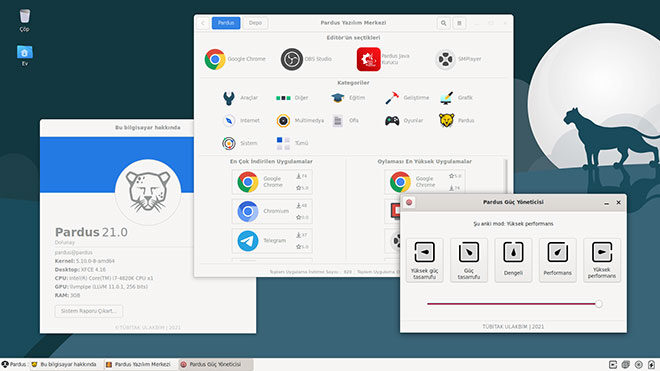Click the Sistem Raporu Çıkart button
Image resolution: width=660 pixels, height=371 pixels.
89,311
